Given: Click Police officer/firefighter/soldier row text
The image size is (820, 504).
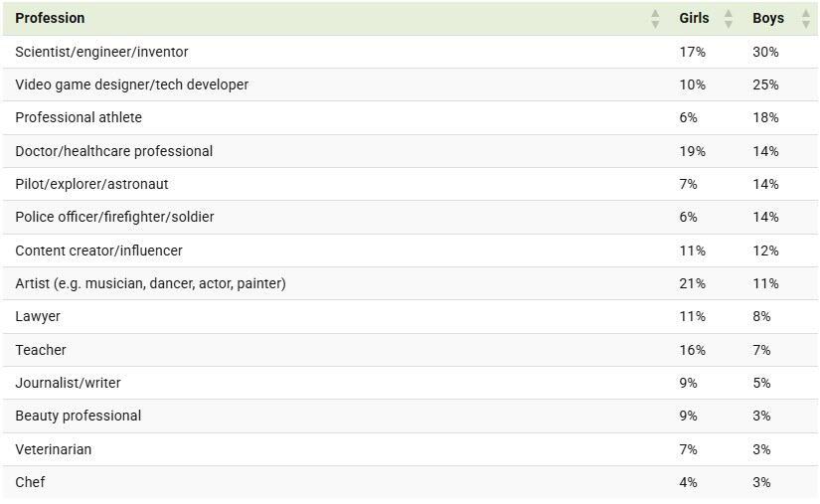Looking at the screenshot, I should (x=114, y=217).
